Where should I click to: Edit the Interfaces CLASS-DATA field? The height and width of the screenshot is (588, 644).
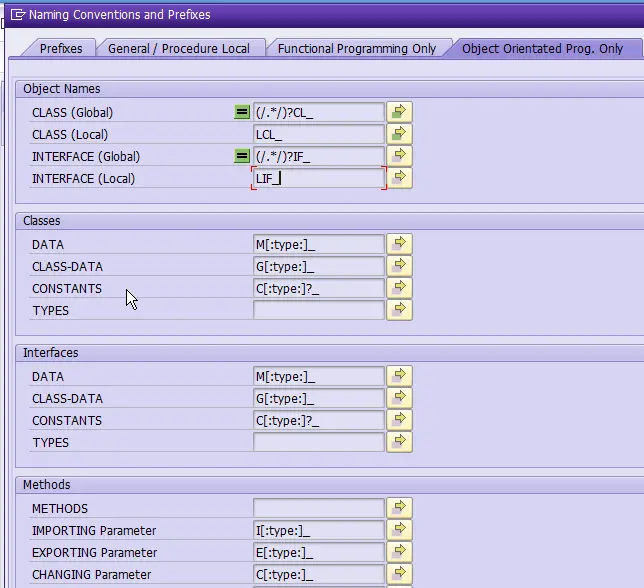319,398
